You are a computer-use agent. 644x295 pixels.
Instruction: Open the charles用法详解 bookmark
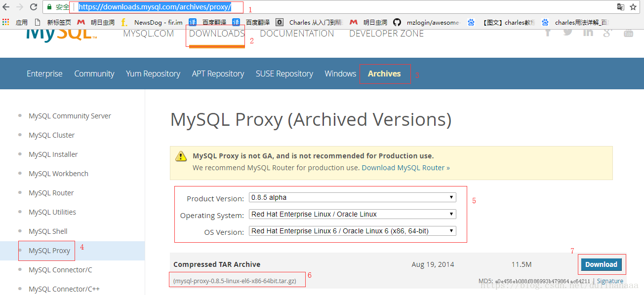575,22
